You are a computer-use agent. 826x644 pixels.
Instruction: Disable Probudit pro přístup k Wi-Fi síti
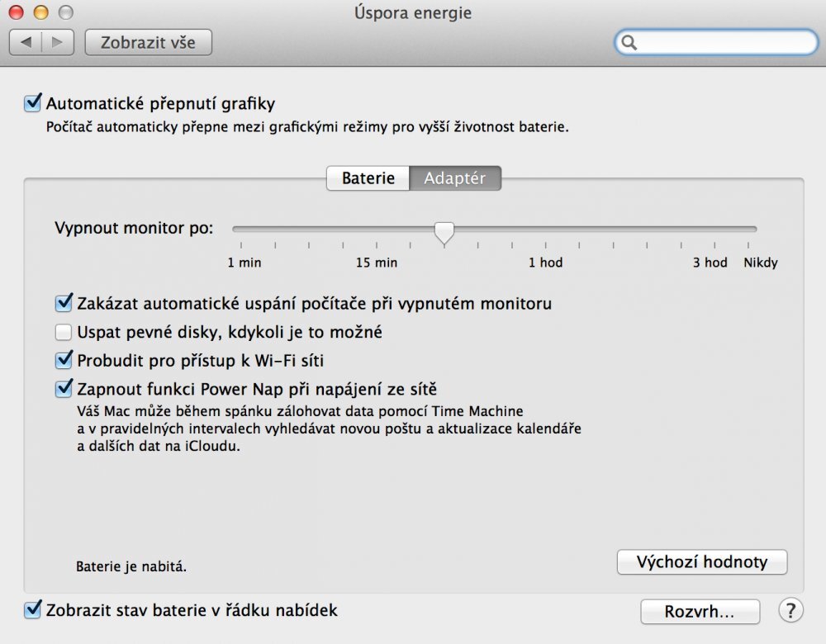click(x=64, y=360)
